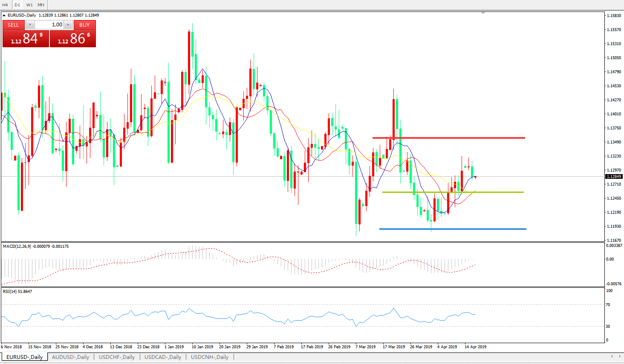Collapse one-click trading panel triangle
Viewport: 624px width, 364px height.
click(4, 15)
